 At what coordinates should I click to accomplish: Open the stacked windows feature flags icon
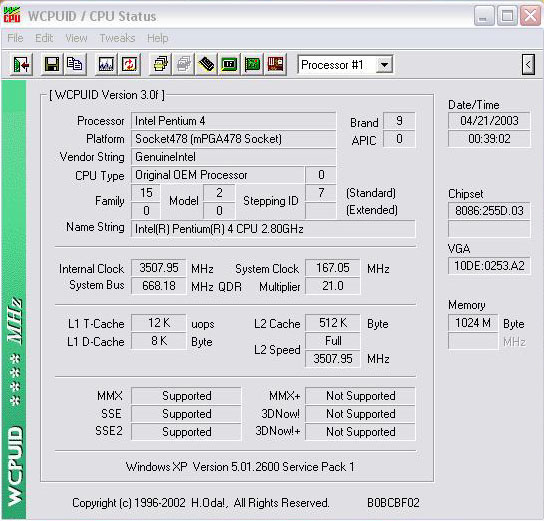point(160,64)
